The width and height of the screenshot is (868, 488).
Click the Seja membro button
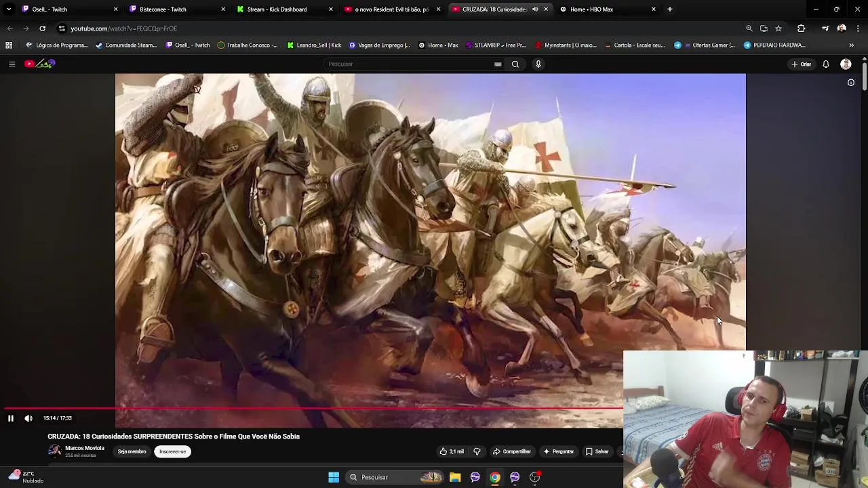pos(132,451)
